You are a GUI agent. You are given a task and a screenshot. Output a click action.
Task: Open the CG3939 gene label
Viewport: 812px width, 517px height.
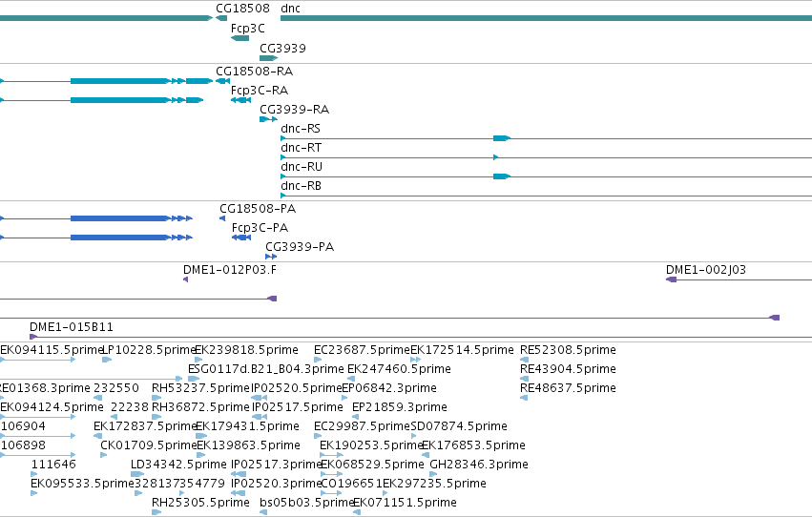282,48
